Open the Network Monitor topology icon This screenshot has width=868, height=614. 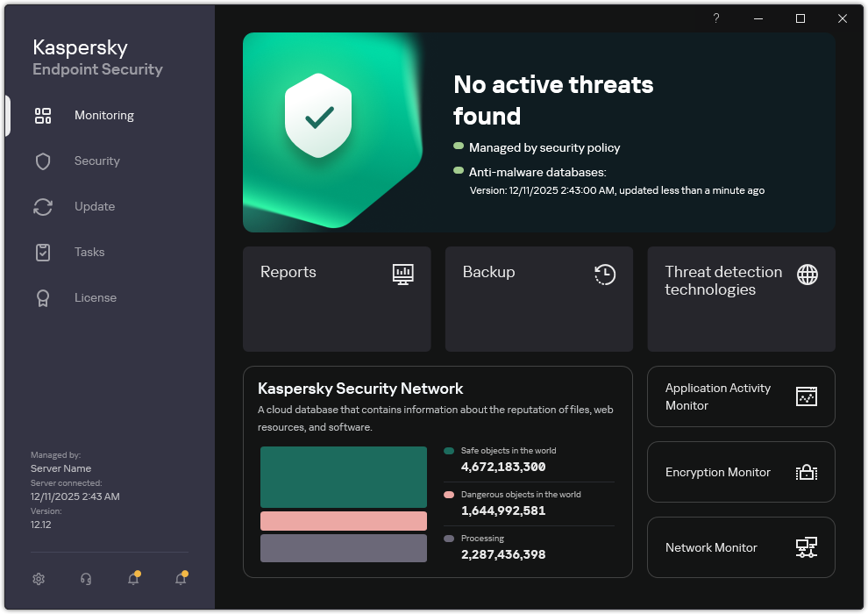pyautogui.click(x=806, y=547)
